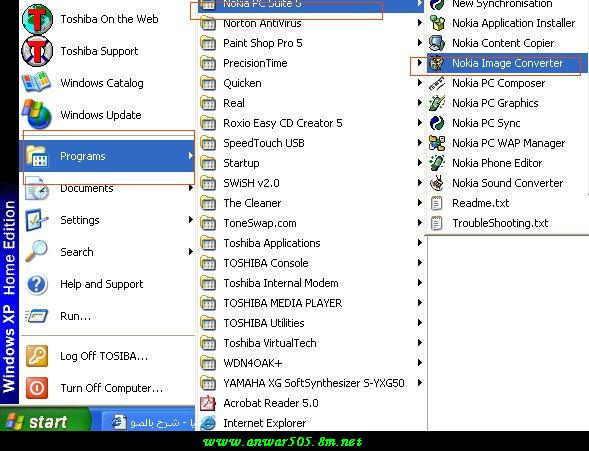Expand the TOSHIBA Utilities submenu arrow
Viewport: 589px width, 451px height.
click(x=419, y=323)
